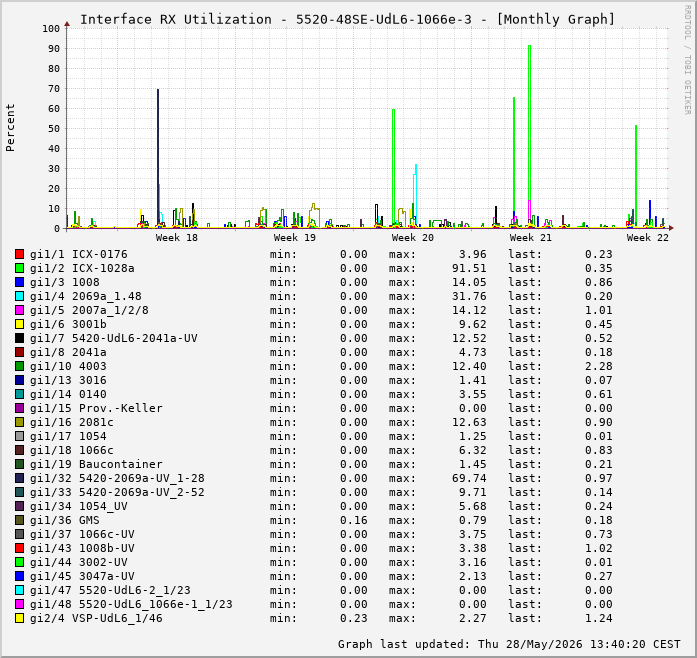Click the max value 91.51
Image resolution: width=697 pixels, height=658 pixels.
tap(469, 268)
